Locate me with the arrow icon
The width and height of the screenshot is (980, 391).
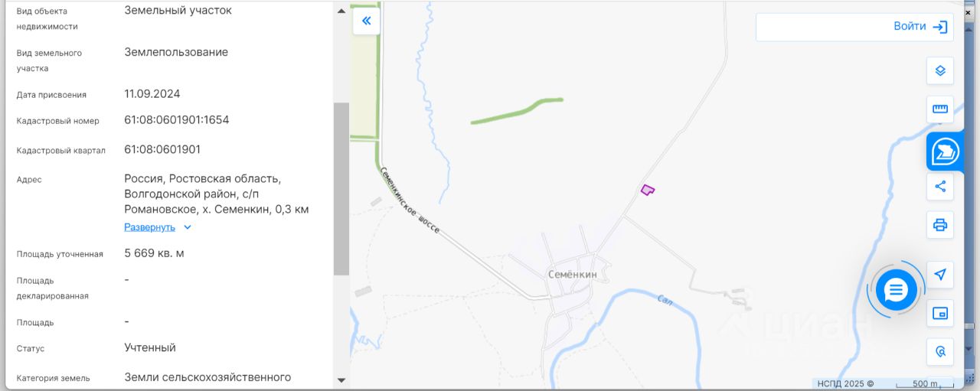click(x=940, y=274)
